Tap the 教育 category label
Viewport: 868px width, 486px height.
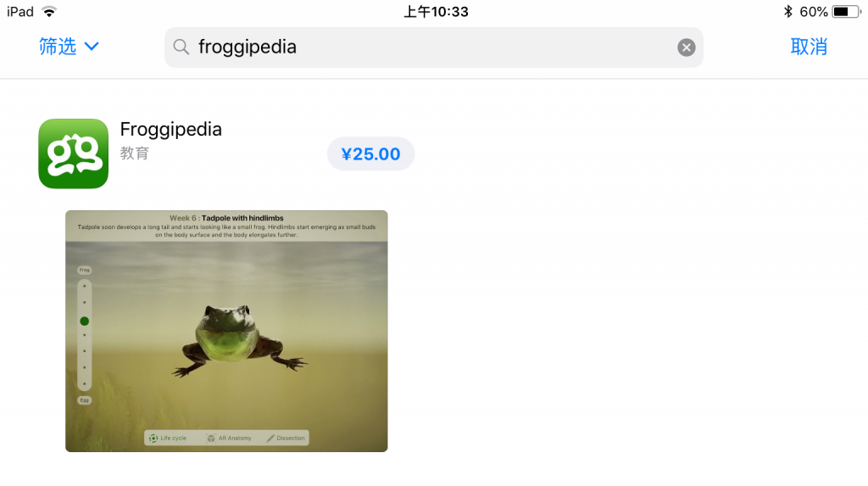tap(135, 153)
